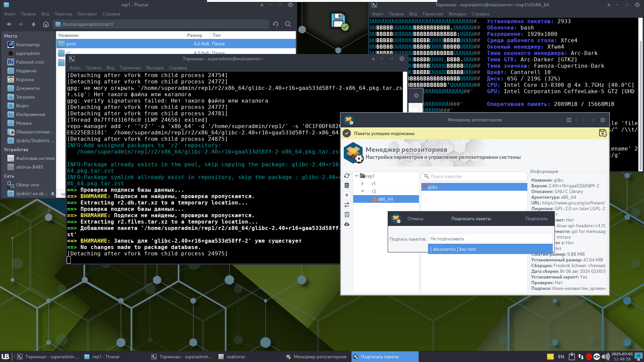Screen dimensions: 644x362
Task: Open the hamburger menu in Repository Manager
Action: (569, 120)
